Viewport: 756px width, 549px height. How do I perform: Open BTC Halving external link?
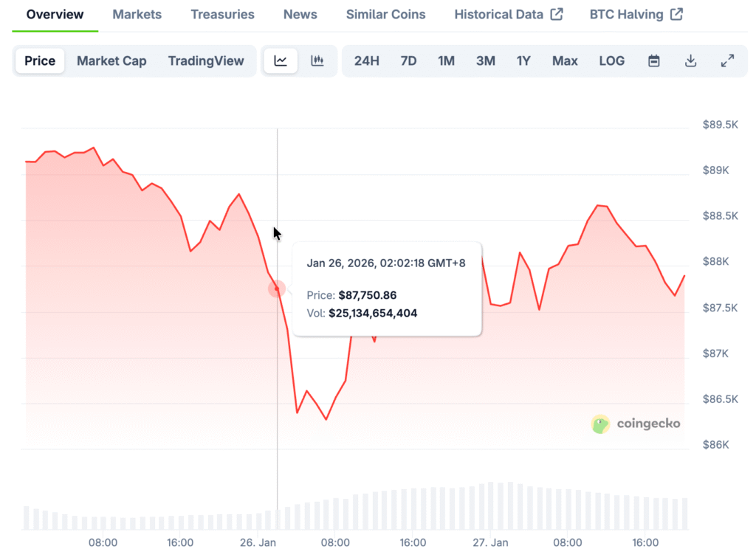coord(636,14)
